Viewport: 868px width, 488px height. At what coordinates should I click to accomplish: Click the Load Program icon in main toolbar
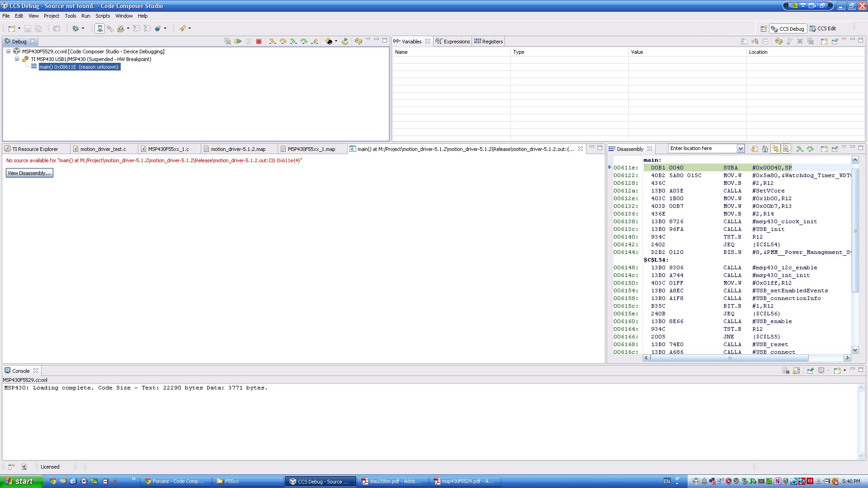(121, 28)
